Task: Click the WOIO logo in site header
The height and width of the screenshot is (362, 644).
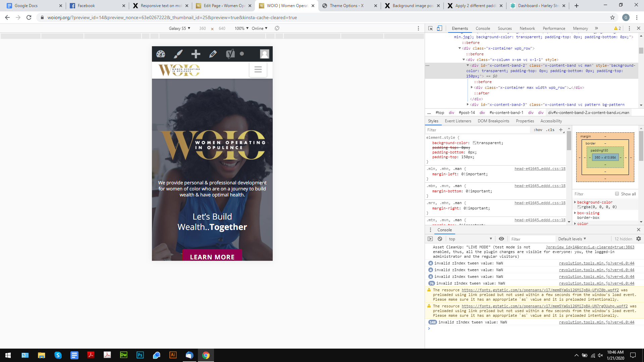Action: click(x=179, y=70)
